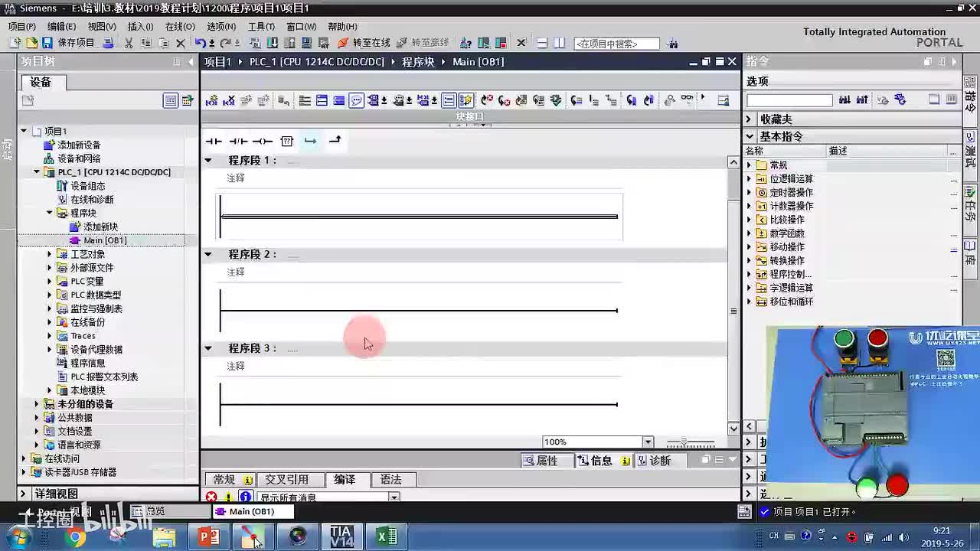Image resolution: width=980 pixels, height=551 pixels.
Task: Click the Delete X icon in main toolbar
Action: (181, 43)
